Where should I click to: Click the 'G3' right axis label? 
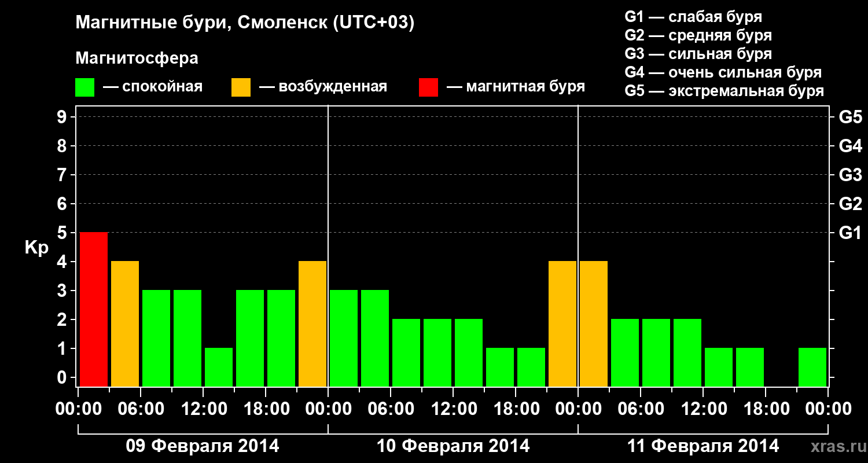coord(850,175)
